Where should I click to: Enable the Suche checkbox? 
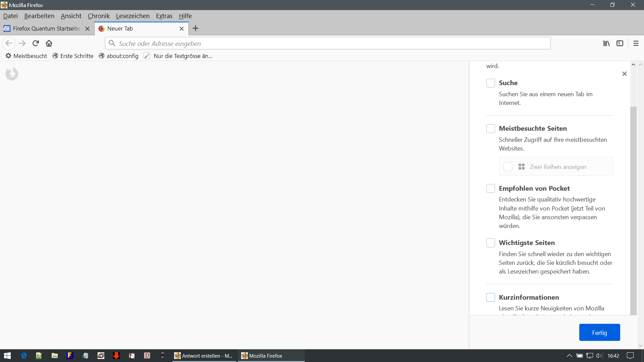490,83
